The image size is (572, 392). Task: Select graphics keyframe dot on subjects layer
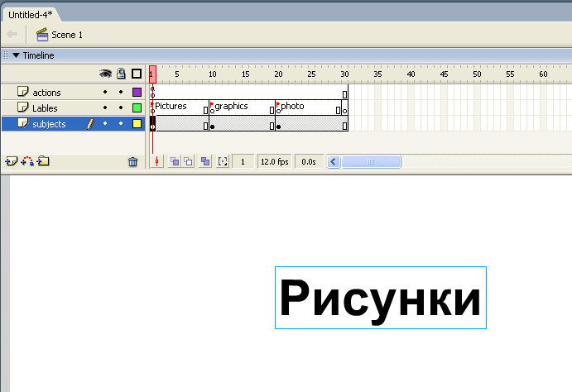coord(212,127)
